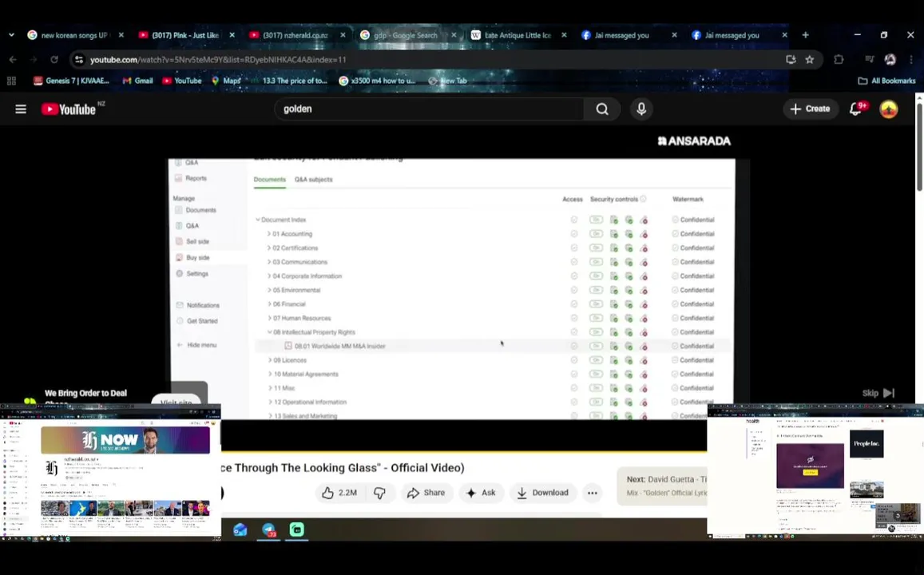Click the Create button on YouTube
Screen dimensions: 924x575
click(x=811, y=109)
